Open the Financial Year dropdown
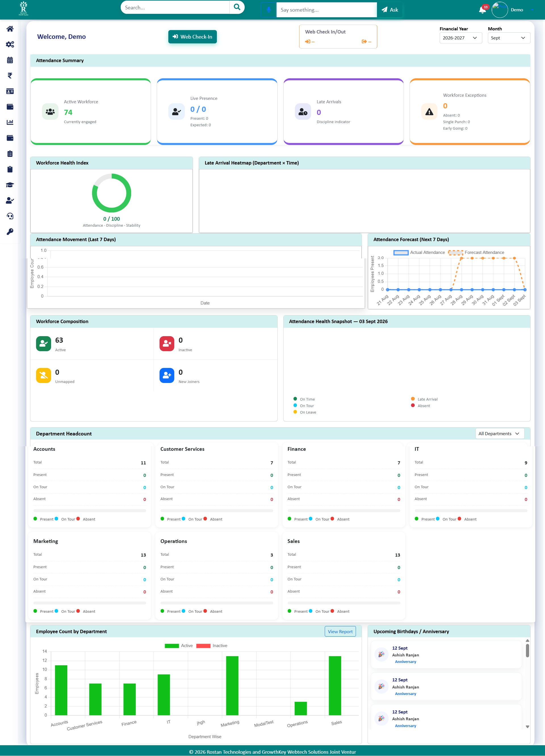The width and height of the screenshot is (545, 756). (460, 38)
